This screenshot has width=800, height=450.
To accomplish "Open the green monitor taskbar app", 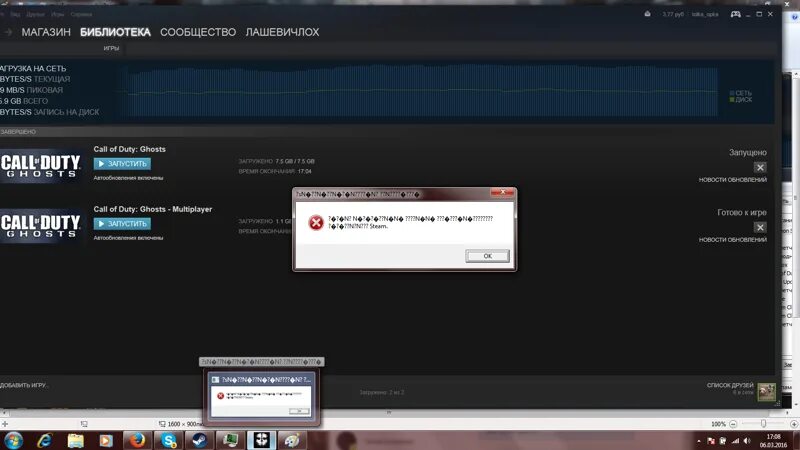I will [231, 440].
